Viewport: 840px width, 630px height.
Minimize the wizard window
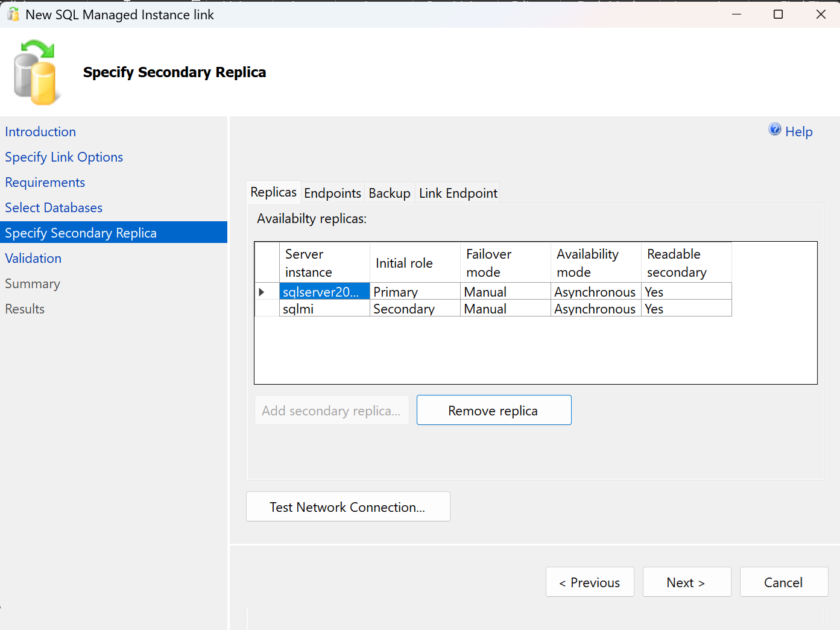point(736,14)
